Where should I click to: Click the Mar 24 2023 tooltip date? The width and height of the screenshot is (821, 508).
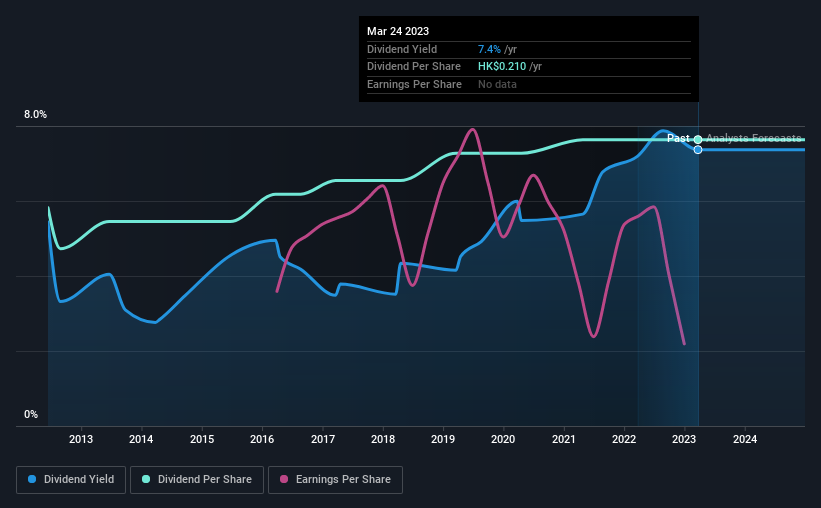click(398, 31)
